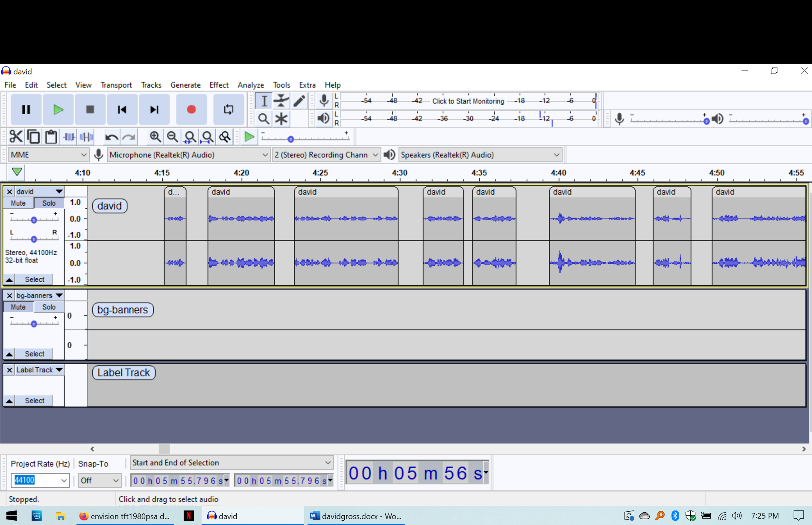Toggle the timeline pinned play head button
This screenshot has width=812, height=525.
[17, 172]
